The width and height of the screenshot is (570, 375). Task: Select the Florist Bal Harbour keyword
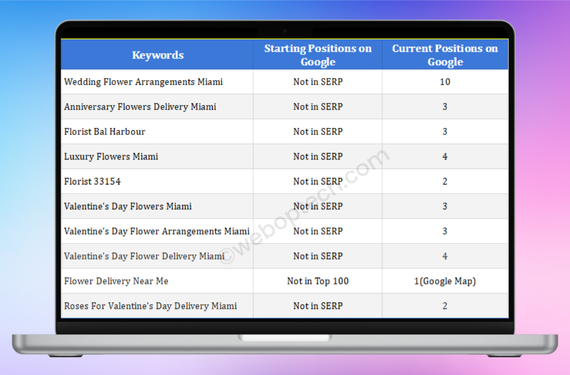(104, 132)
